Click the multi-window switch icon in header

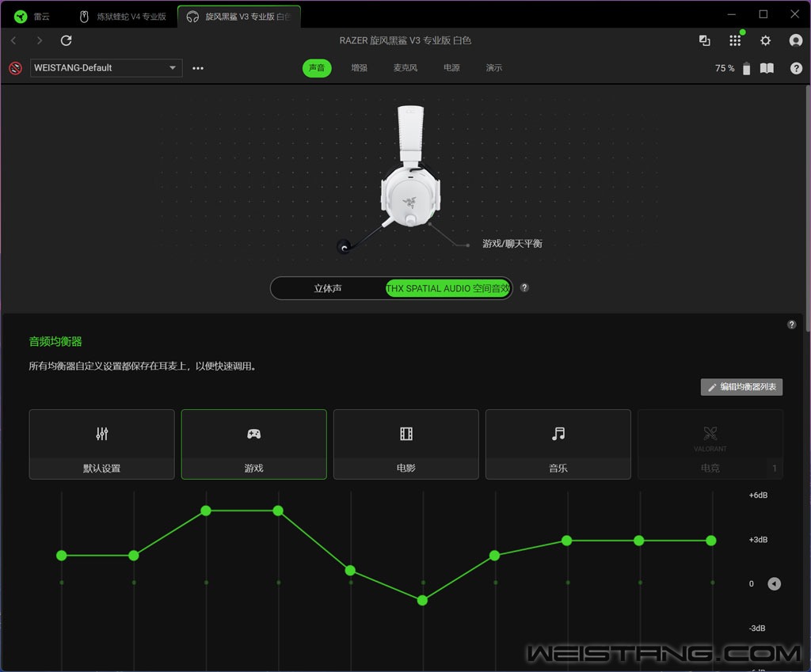click(x=704, y=40)
